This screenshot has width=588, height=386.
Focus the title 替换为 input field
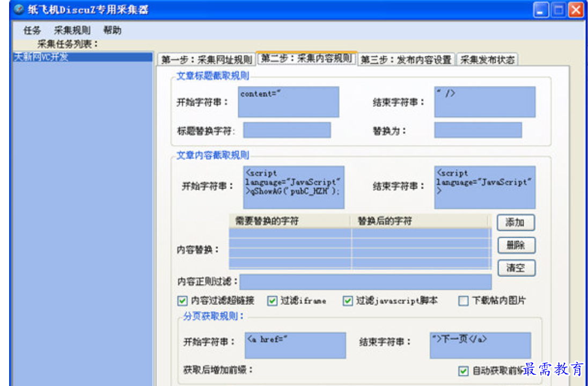pos(478,130)
